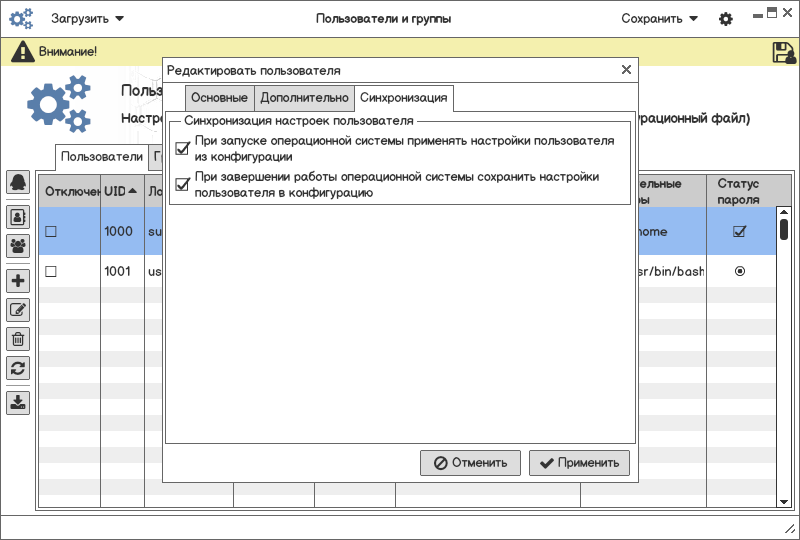Click the save-user floppy icon in the warning bar
This screenshot has height=540, width=800.
(x=784, y=52)
